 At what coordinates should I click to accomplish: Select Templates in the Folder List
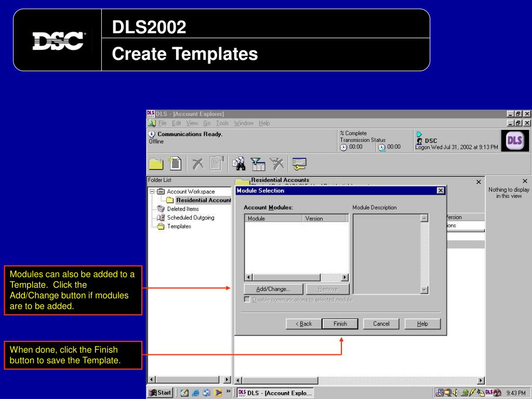coord(179,227)
